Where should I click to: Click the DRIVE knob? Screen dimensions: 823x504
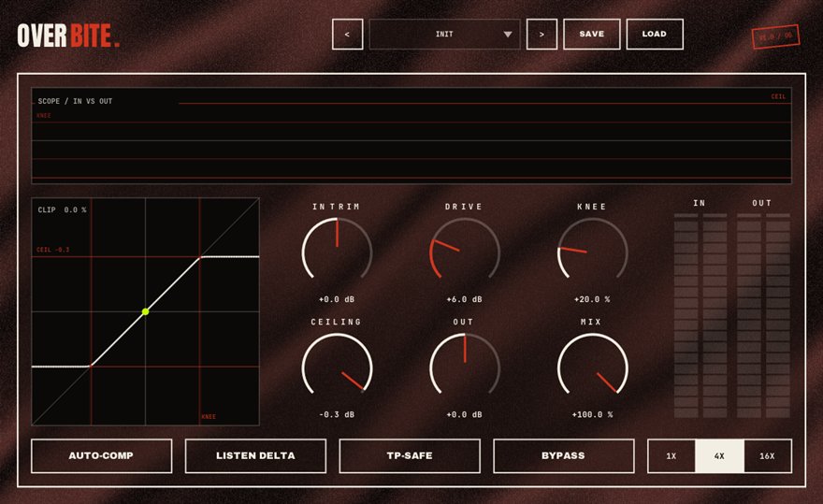pyautogui.click(x=465, y=251)
